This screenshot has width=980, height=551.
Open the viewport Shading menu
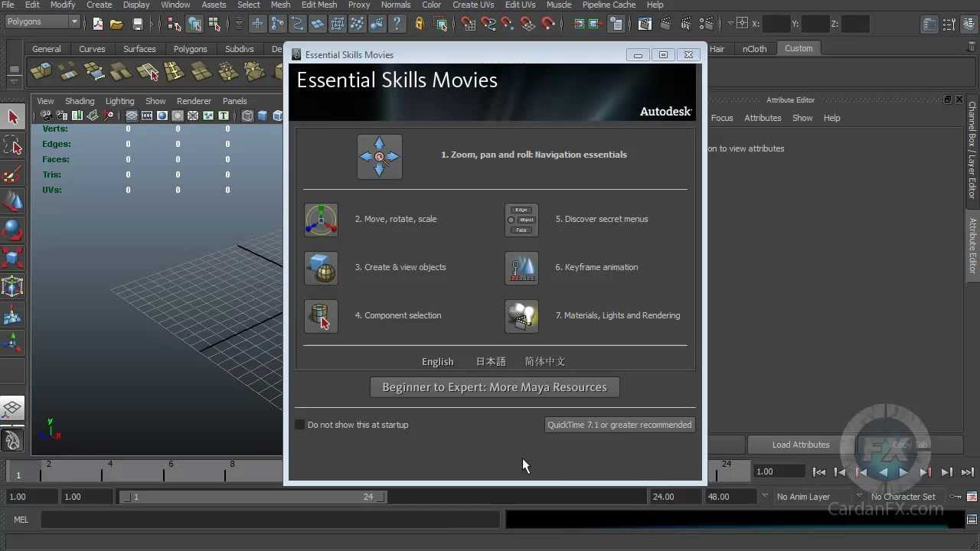tap(80, 101)
